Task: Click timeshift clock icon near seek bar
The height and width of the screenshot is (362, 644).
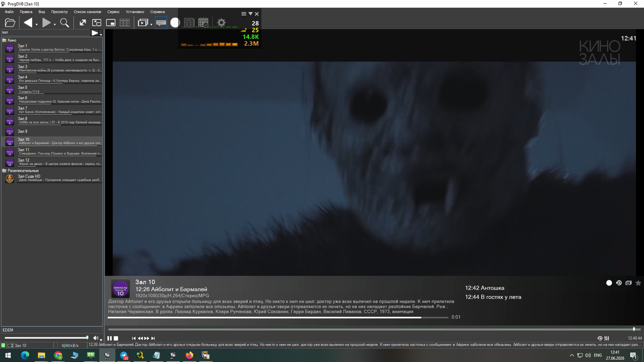Action: click(x=600, y=338)
